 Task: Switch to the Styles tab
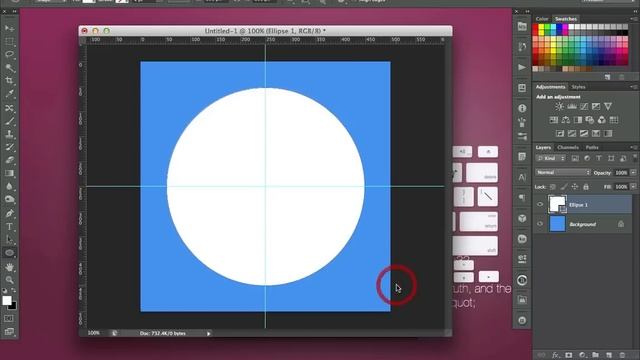(578, 87)
